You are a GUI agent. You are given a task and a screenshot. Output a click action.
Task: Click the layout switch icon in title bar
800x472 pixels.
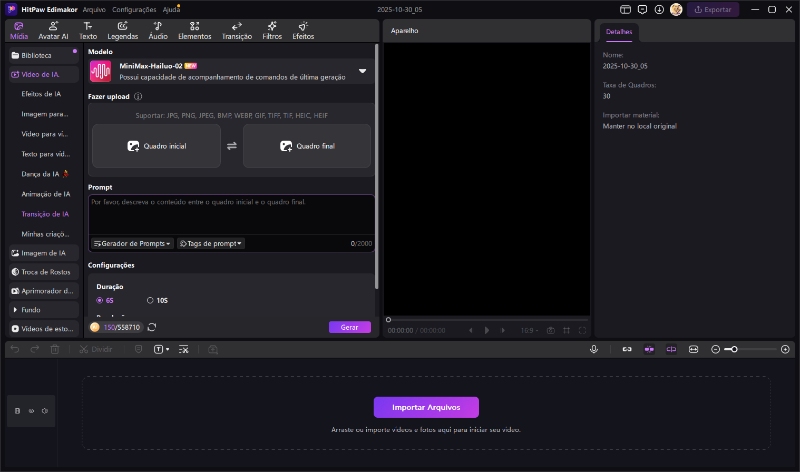(x=625, y=10)
